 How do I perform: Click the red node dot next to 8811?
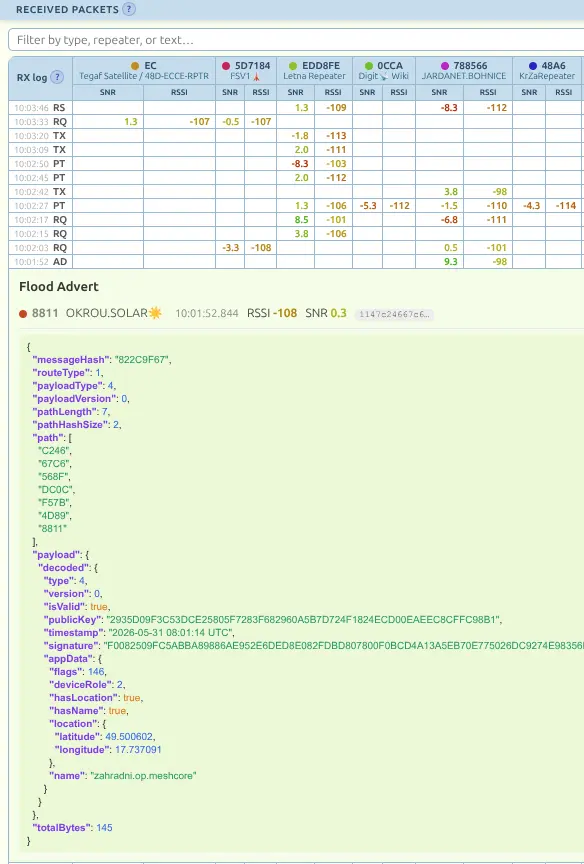point(23,314)
